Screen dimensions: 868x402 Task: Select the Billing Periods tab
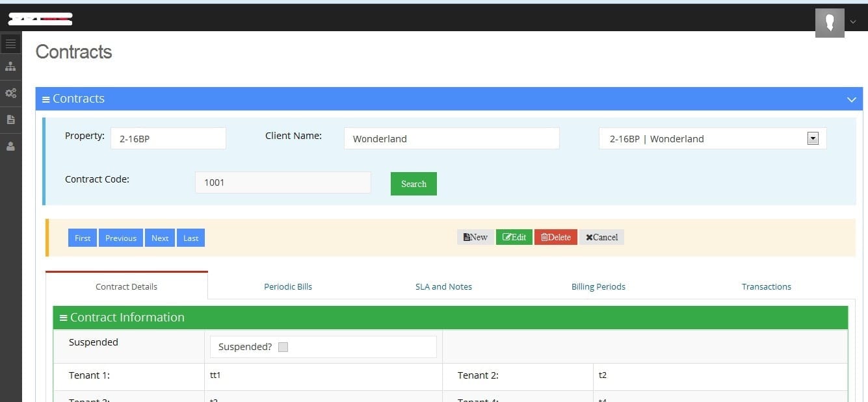[x=598, y=286]
